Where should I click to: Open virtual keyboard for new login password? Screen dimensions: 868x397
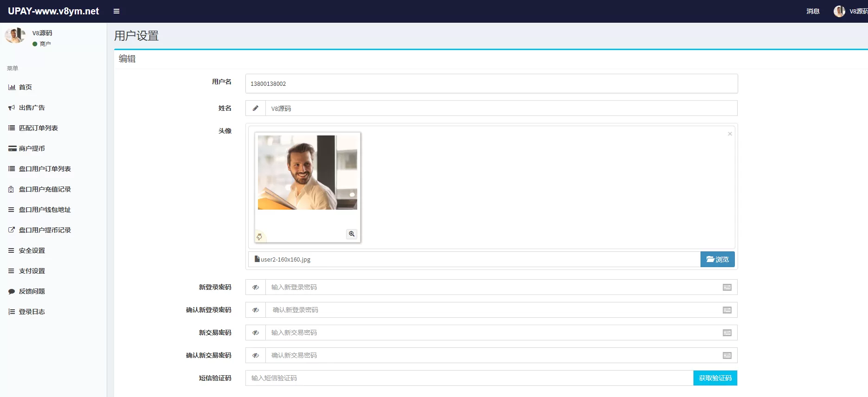[x=727, y=288]
